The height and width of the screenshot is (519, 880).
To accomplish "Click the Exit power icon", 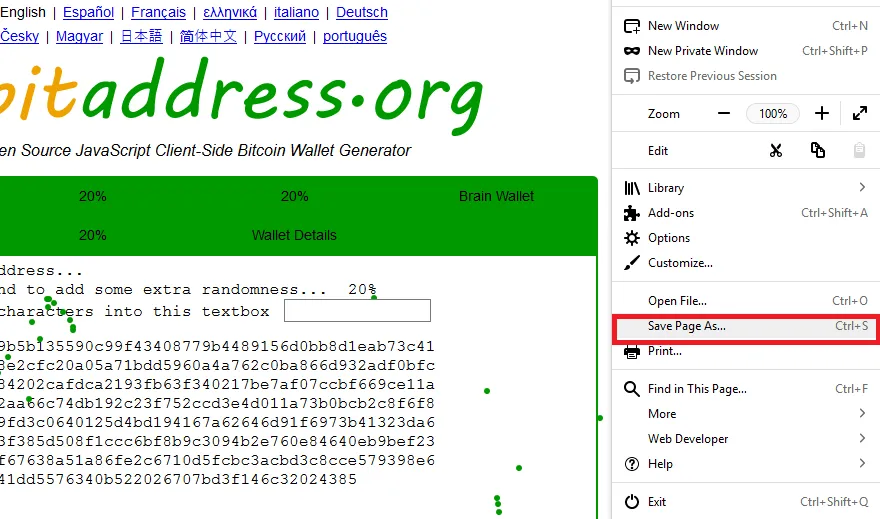I will point(632,502).
